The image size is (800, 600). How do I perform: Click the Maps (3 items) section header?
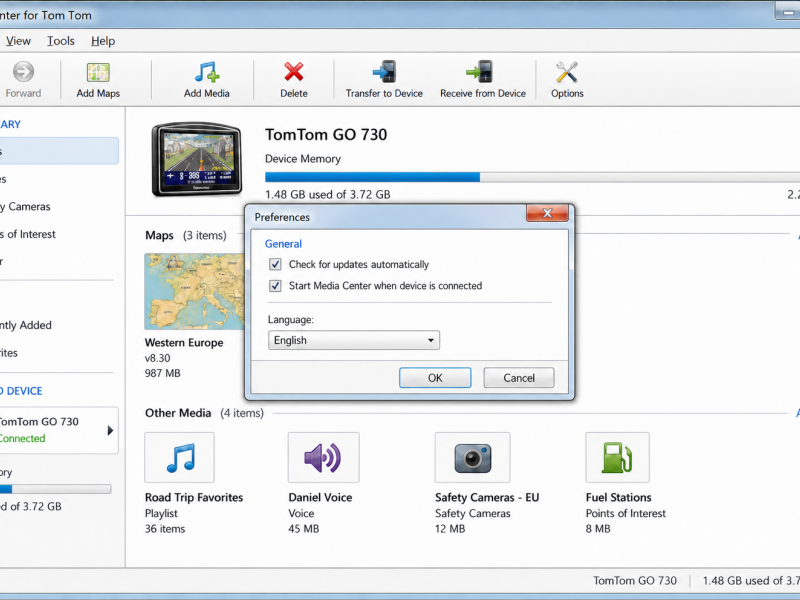tap(186, 235)
